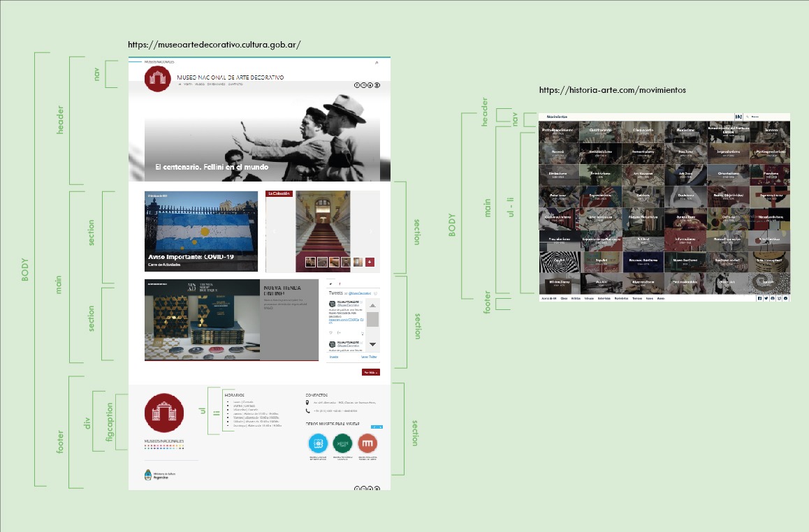
Task: Click the red Ver Más button
Action: [370, 373]
